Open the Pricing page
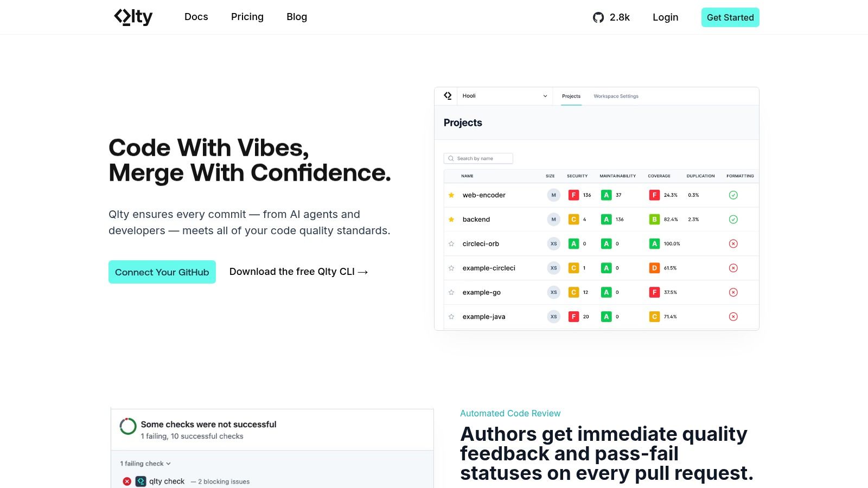 [x=247, y=17]
